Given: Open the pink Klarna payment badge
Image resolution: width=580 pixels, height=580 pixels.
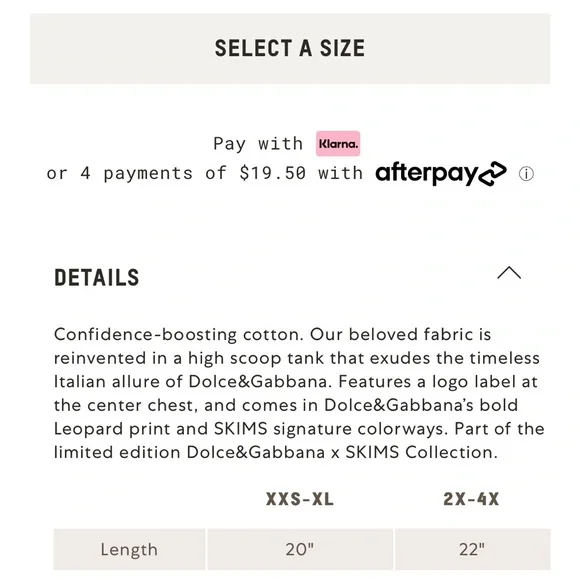Looking at the screenshot, I should [338, 144].
